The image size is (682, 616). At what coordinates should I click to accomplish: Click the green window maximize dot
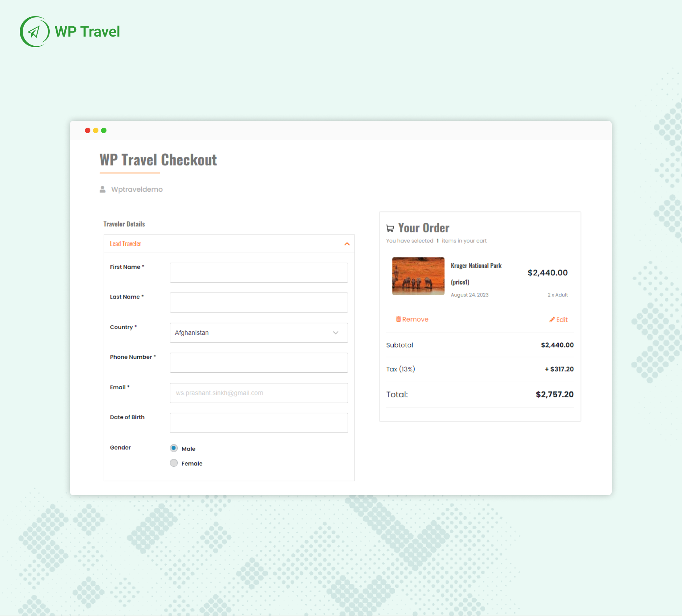point(104,130)
